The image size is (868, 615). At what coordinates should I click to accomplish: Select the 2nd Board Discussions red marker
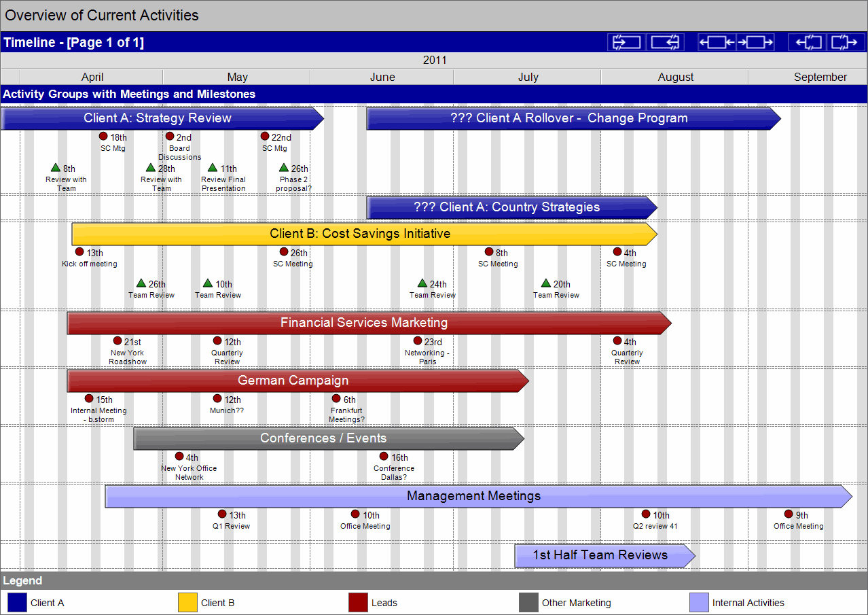point(170,137)
